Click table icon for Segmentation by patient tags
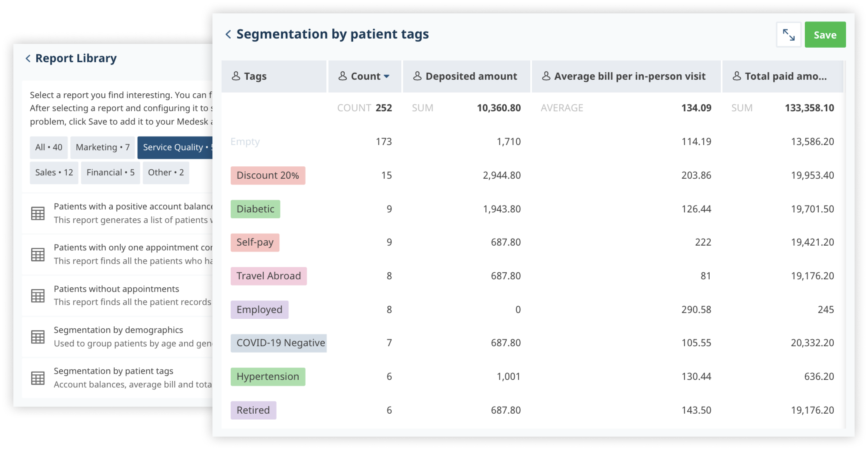Screen dimensions: 868x450 tap(38, 378)
